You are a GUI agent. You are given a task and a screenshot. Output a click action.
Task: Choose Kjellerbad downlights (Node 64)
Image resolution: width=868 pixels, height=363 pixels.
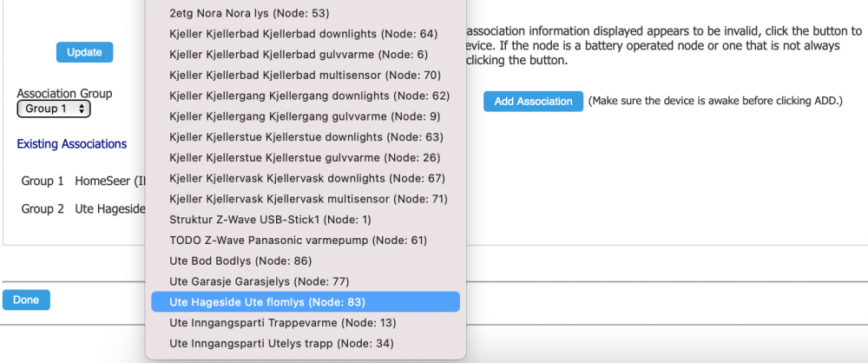pyautogui.click(x=304, y=34)
